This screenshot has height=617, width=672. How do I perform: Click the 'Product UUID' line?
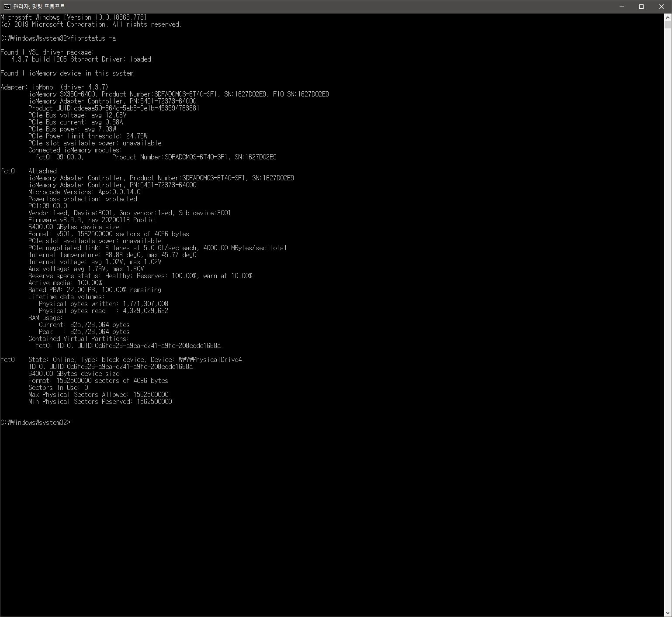[114, 108]
